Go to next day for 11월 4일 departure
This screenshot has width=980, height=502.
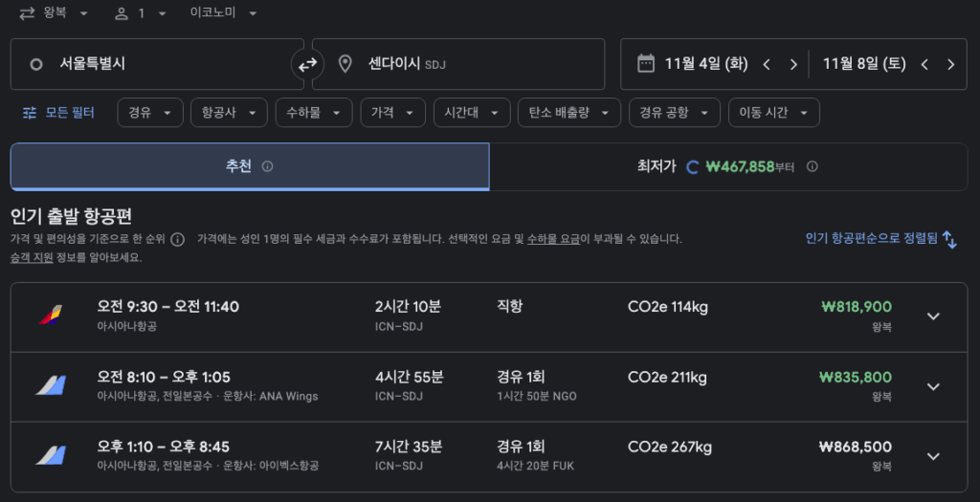(x=793, y=65)
